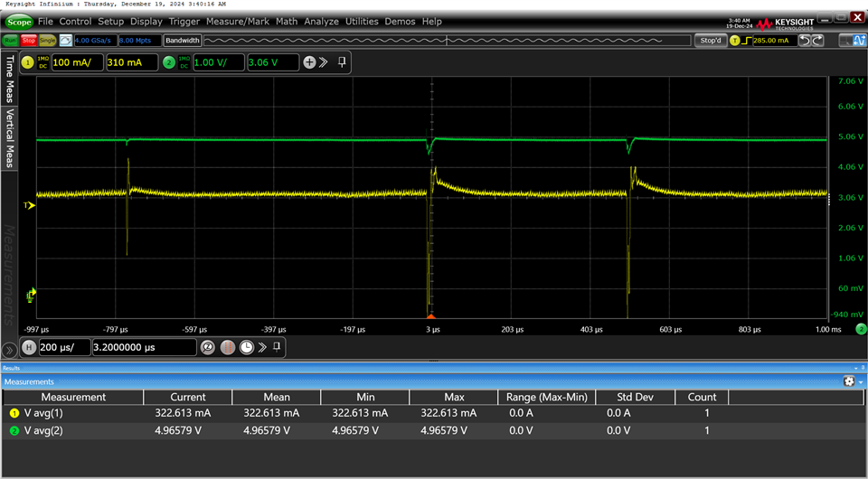Open the Analyze menu
Viewport: 868px width, 479px height.
(x=321, y=22)
